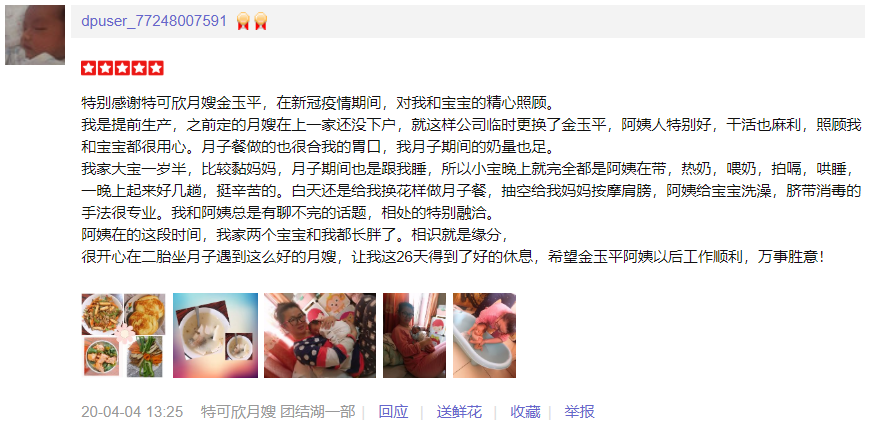Open the 特可欣月嫂 团结湖一部 shop link

(278, 412)
